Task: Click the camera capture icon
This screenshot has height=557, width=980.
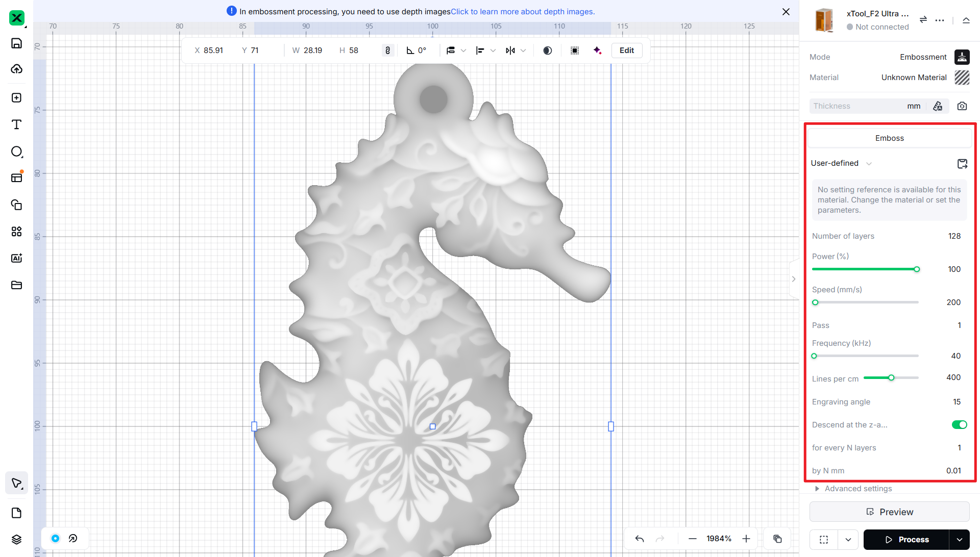Action: coord(962,106)
